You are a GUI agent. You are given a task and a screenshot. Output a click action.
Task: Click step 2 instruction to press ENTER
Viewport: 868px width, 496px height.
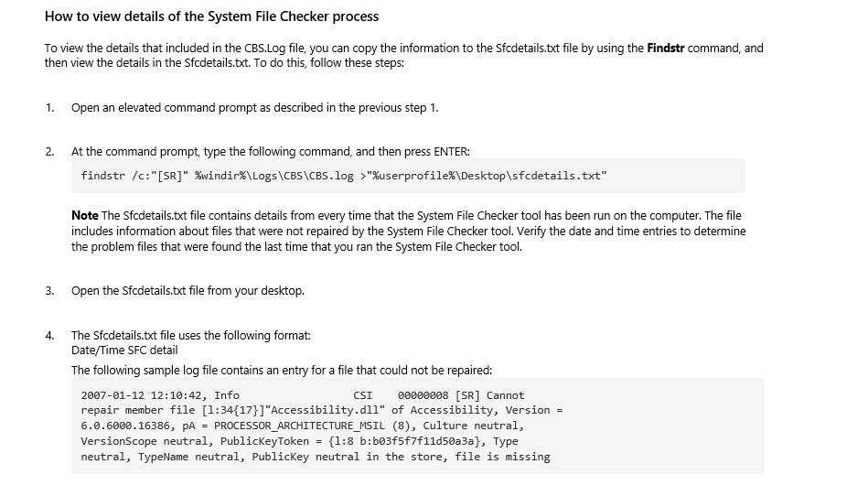(x=270, y=151)
